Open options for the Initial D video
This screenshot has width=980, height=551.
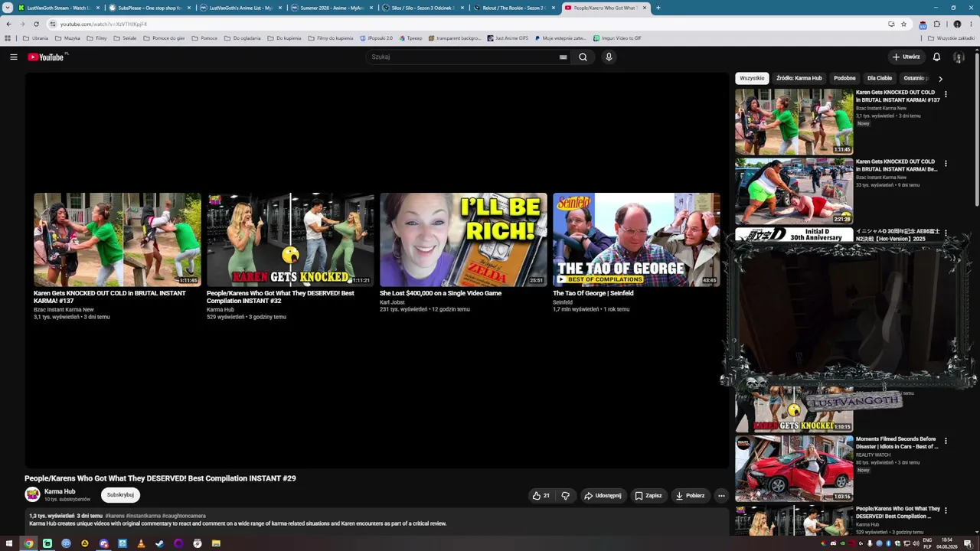tap(946, 232)
